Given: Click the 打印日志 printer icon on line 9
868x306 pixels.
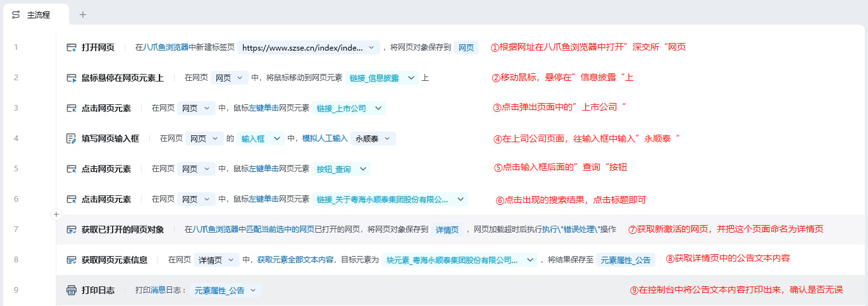Looking at the screenshot, I should (x=71, y=290).
